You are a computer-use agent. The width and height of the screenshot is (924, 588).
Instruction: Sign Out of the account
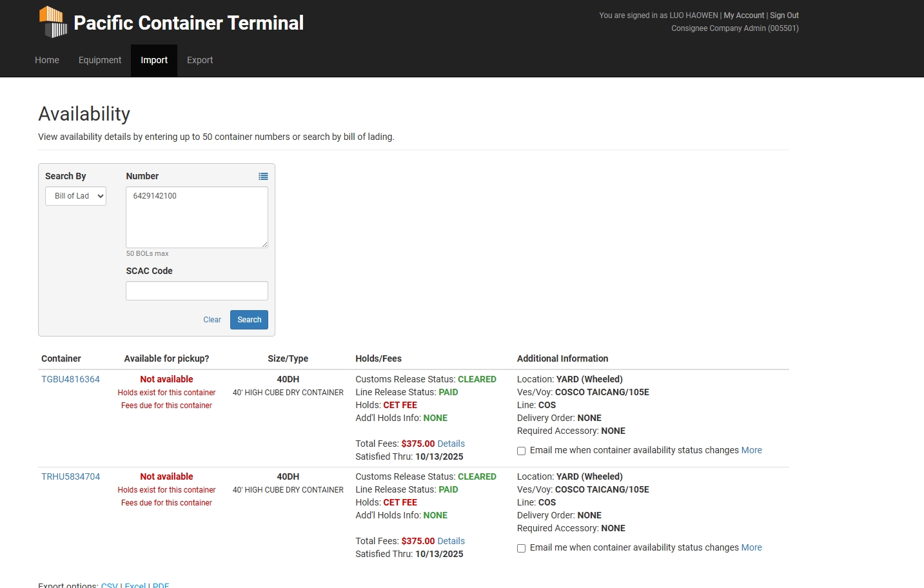tap(784, 15)
